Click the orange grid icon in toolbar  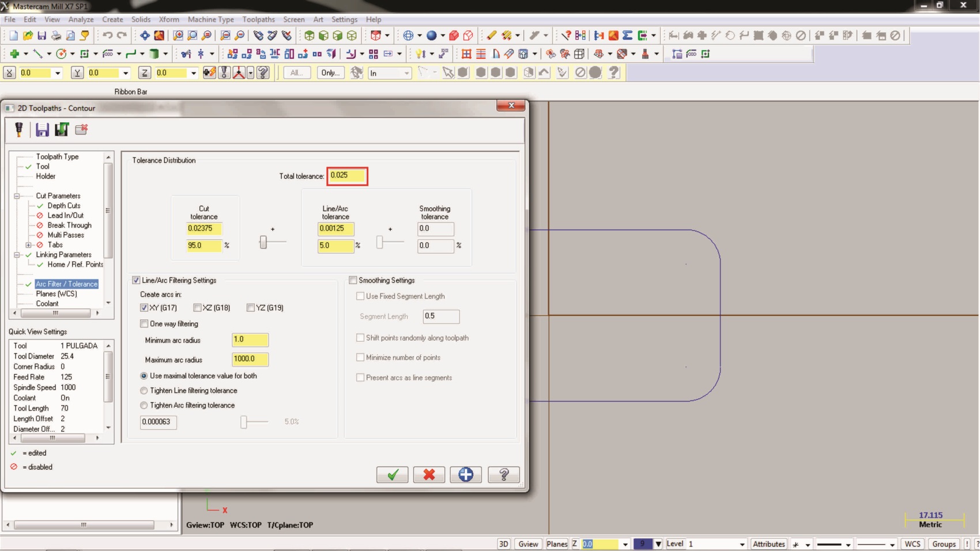coord(466,54)
